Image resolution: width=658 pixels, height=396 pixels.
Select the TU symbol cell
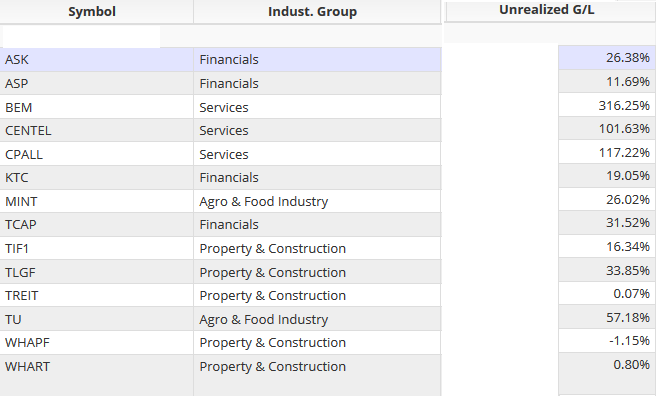pyautogui.click(x=97, y=319)
